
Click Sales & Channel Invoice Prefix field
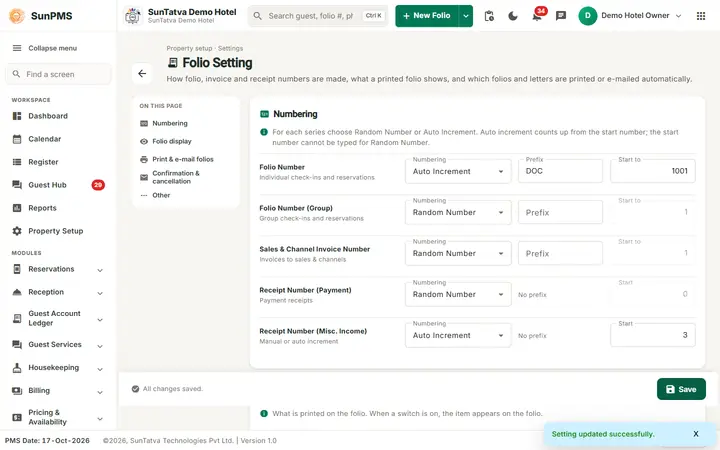point(560,253)
